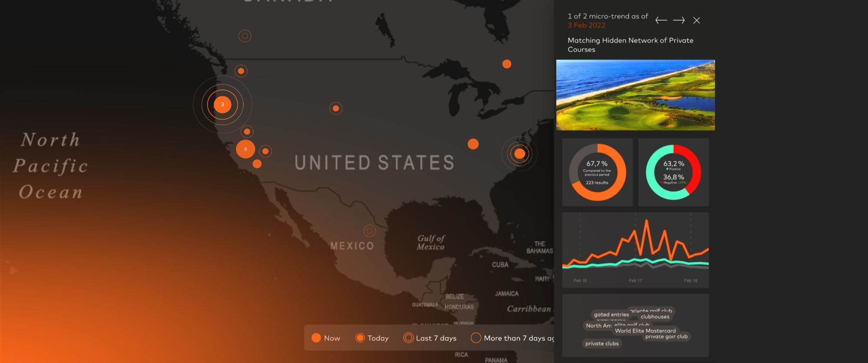
Task: Click the map cluster marker labeled 6
Action: (x=245, y=149)
